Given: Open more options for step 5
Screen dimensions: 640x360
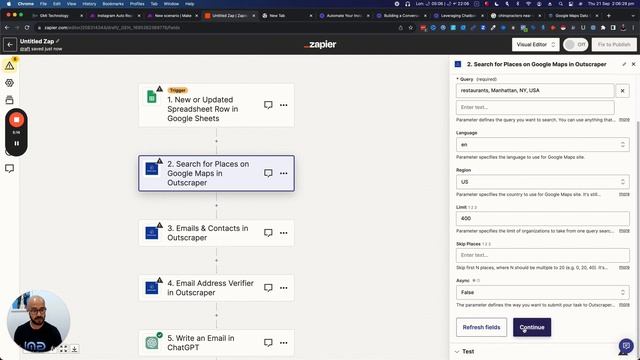Looking at the screenshot, I should (284, 343).
